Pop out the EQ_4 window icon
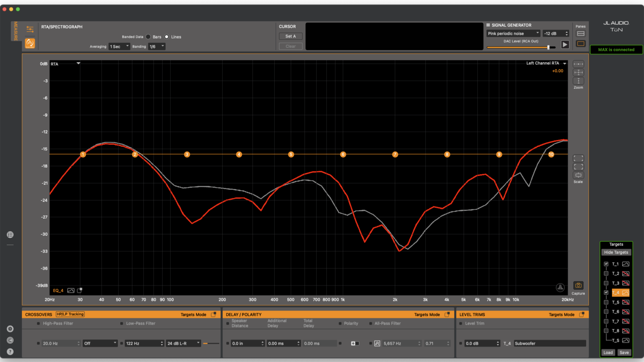Screen dimensions: 644x362 (79, 290)
